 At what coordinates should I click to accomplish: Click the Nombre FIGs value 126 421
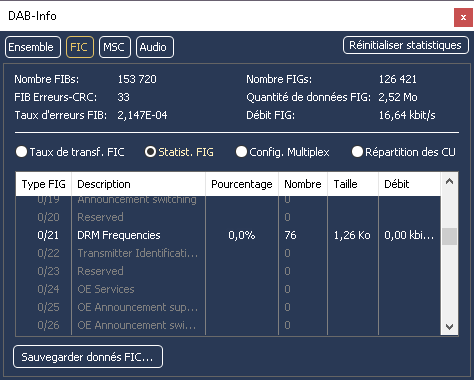tap(398, 79)
